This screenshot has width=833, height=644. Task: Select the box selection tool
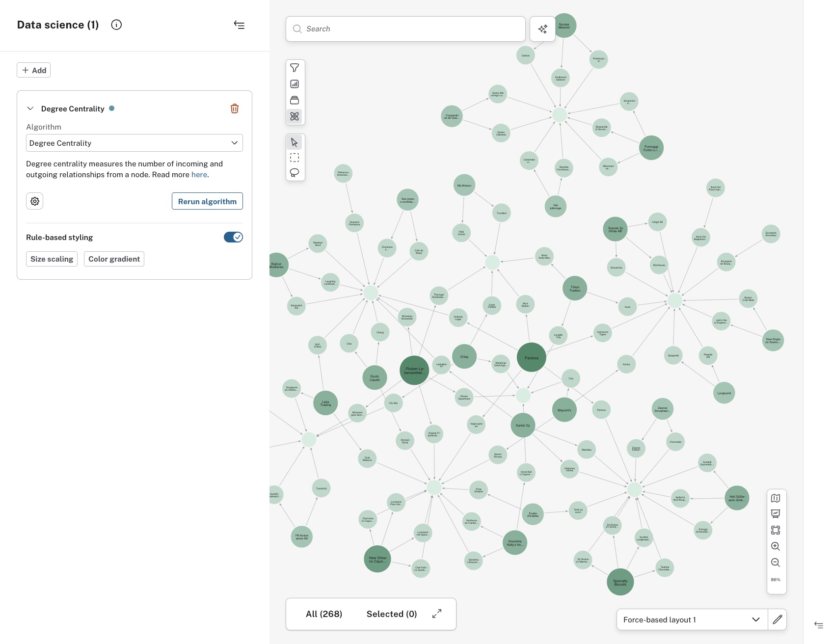click(x=295, y=158)
